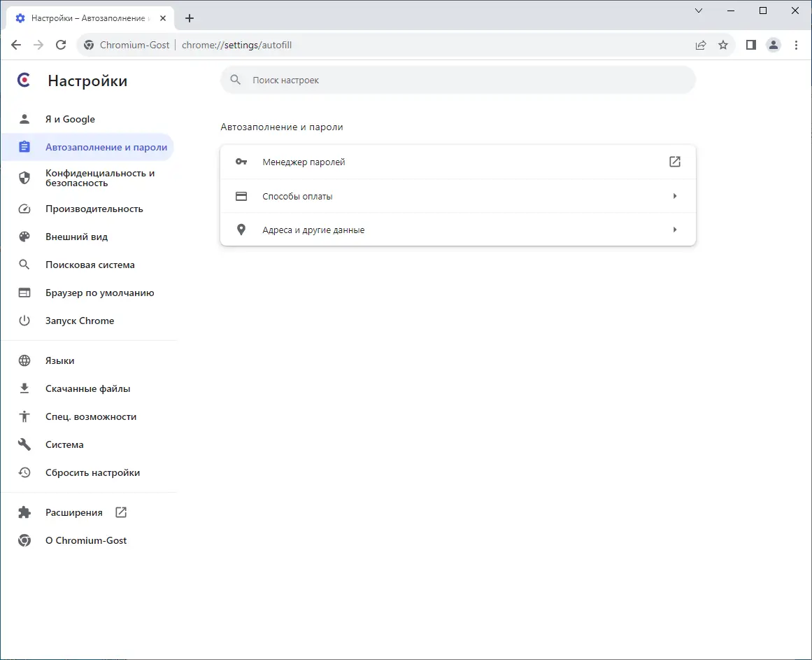The height and width of the screenshot is (660, 812).
Task: Open the tab search dropdown chevron
Action: 698,10
